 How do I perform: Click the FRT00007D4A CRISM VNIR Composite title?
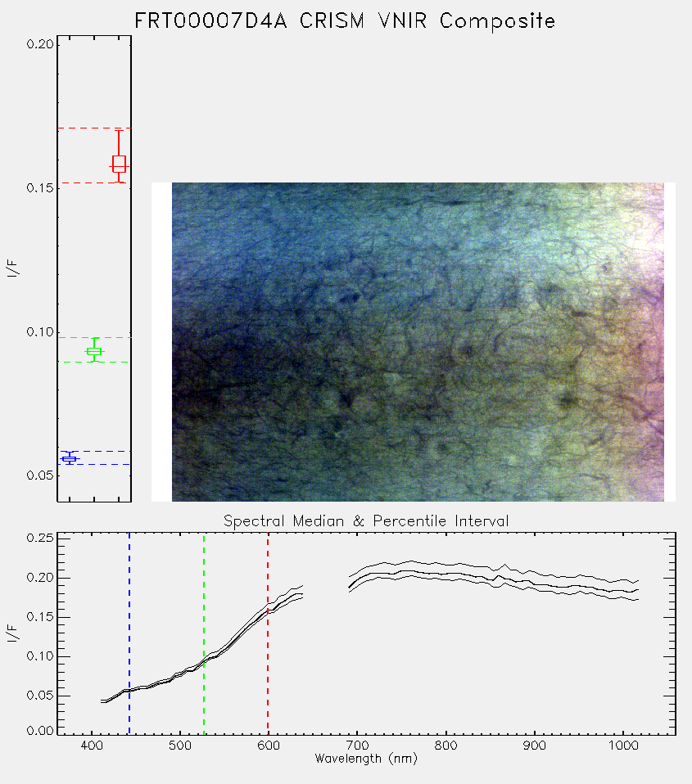[345, 21]
